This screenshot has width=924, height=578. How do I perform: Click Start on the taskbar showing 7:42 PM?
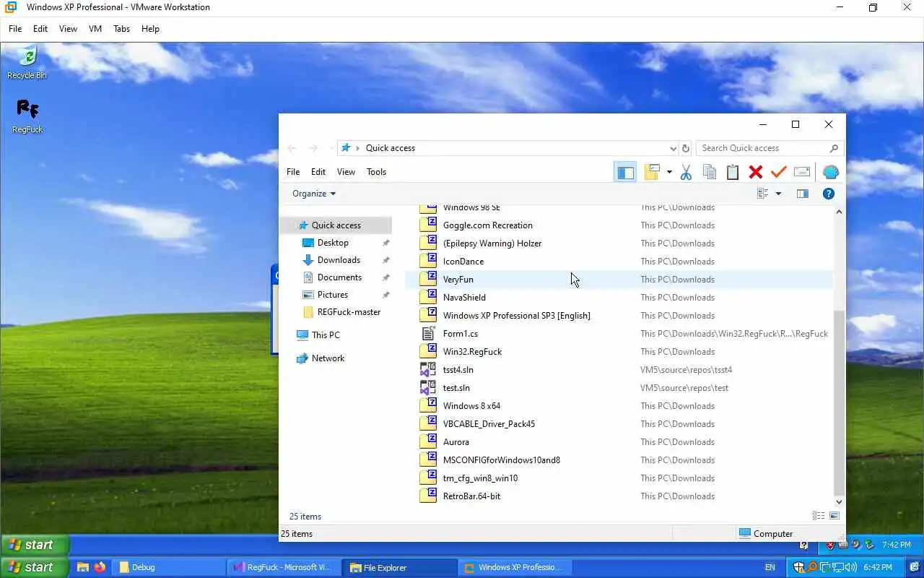[35, 545]
